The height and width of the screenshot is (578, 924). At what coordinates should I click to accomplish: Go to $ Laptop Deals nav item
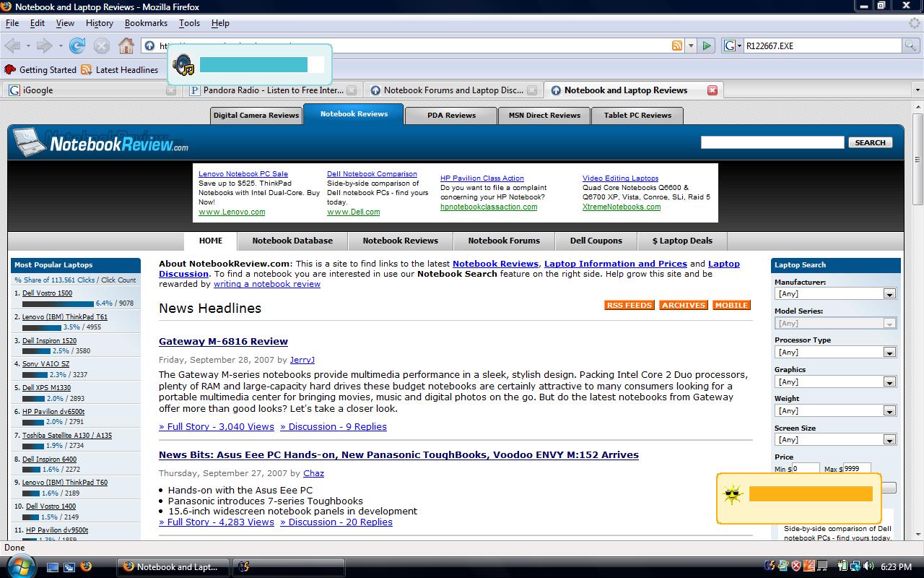click(682, 241)
